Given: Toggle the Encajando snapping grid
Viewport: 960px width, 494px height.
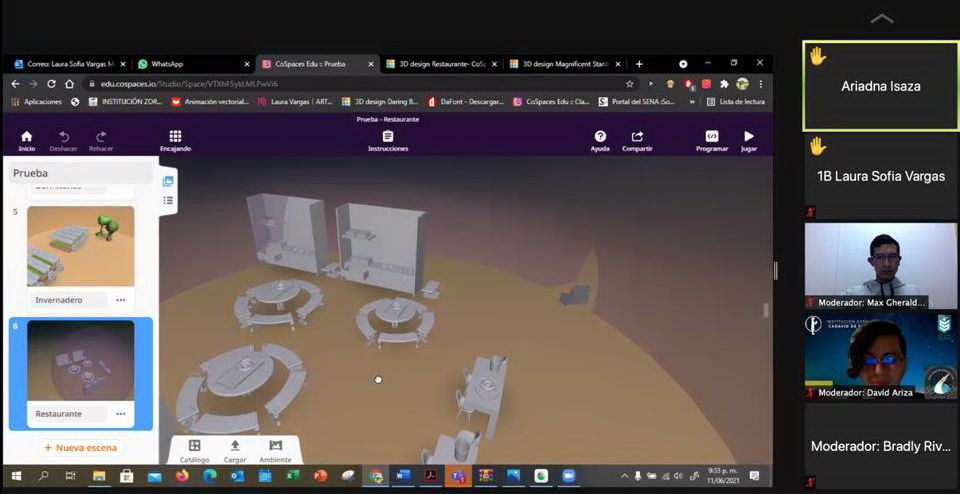Looking at the screenshot, I should click(175, 140).
